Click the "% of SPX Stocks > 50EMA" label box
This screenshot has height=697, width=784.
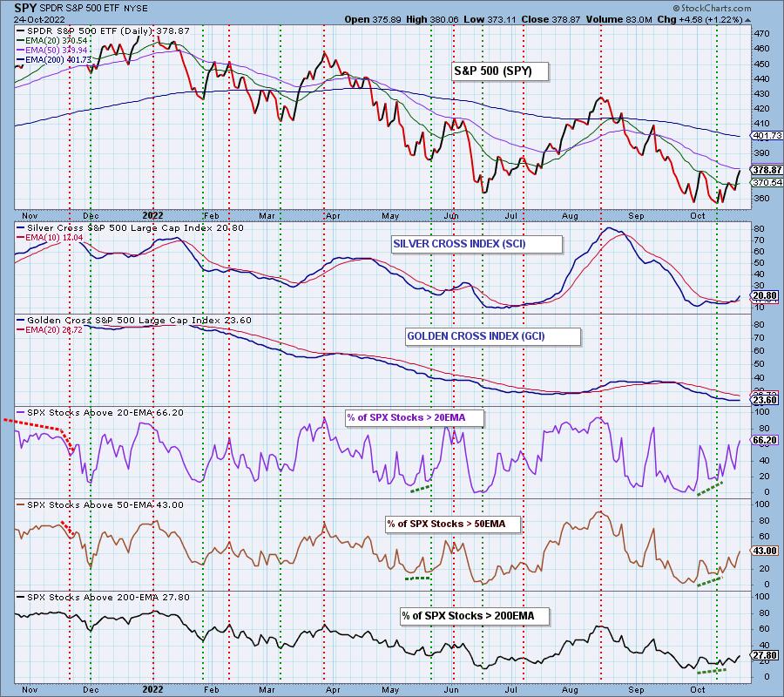click(x=453, y=524)
